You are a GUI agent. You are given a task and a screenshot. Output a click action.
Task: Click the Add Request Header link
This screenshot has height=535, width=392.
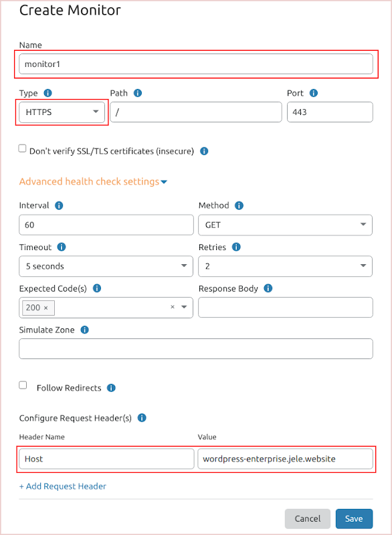63,486
